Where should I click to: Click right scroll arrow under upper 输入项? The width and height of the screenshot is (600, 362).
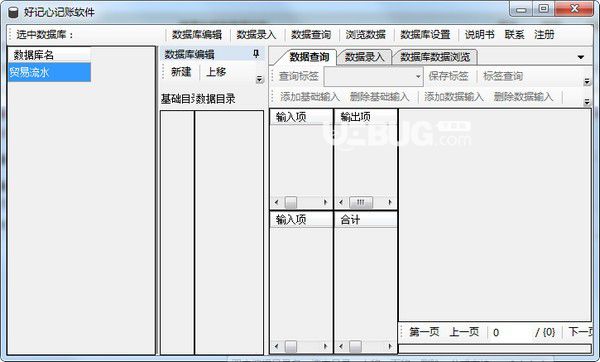pyautogui.click(x=326, y=202)
